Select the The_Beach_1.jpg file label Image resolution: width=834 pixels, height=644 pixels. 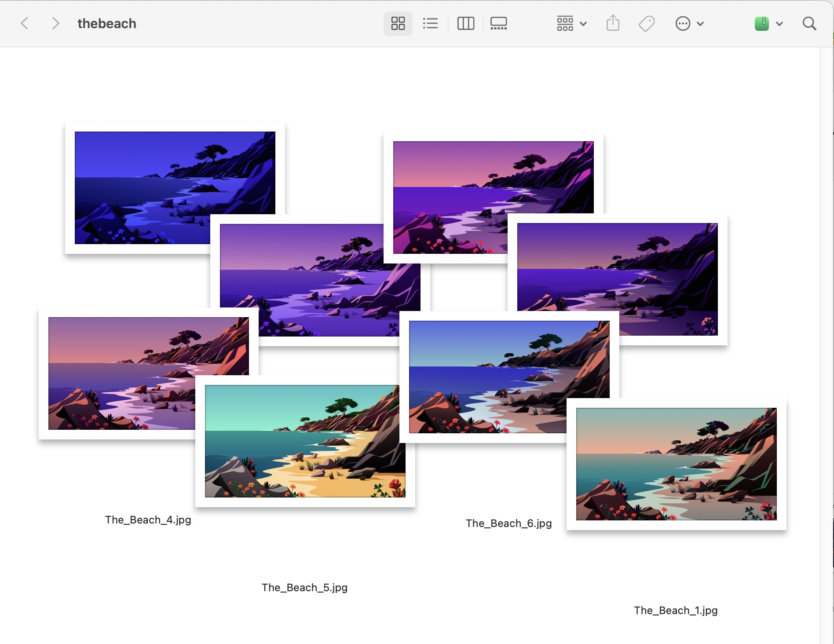tap(676, 611)
